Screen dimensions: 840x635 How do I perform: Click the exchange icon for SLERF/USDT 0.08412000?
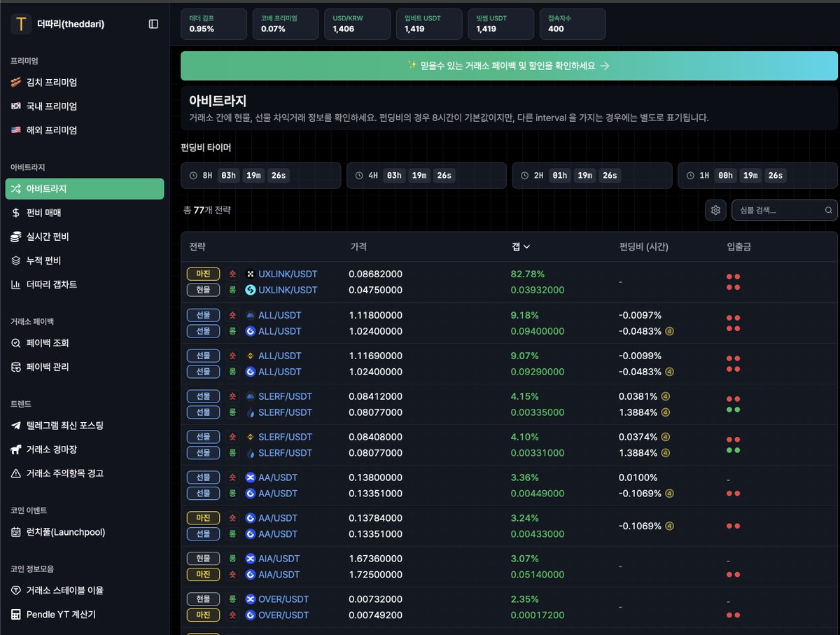(251, 396)
